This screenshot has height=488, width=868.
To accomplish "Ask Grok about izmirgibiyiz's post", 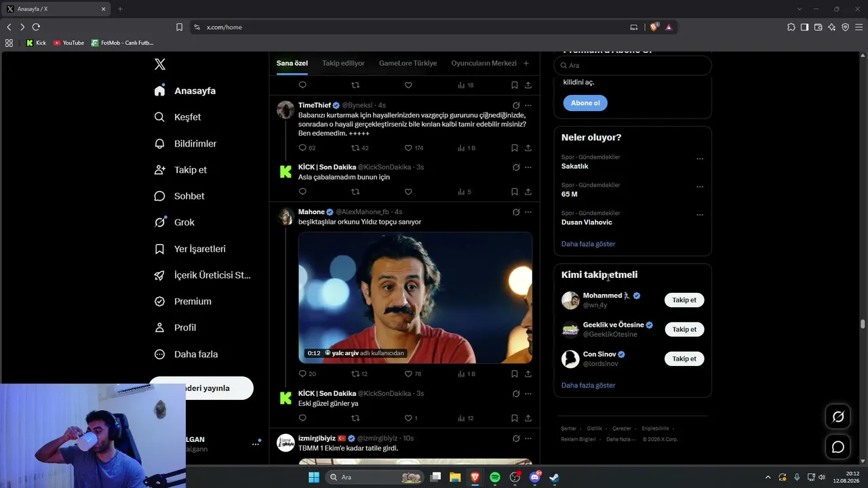I will (516, 439).
